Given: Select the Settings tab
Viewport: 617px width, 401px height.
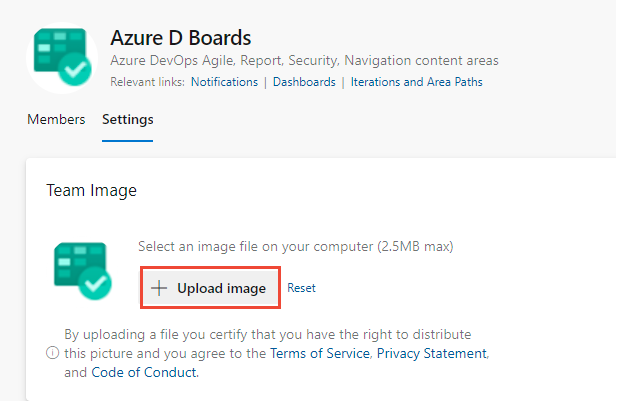Looking at the screenshot, I should (x=127, y=119).
